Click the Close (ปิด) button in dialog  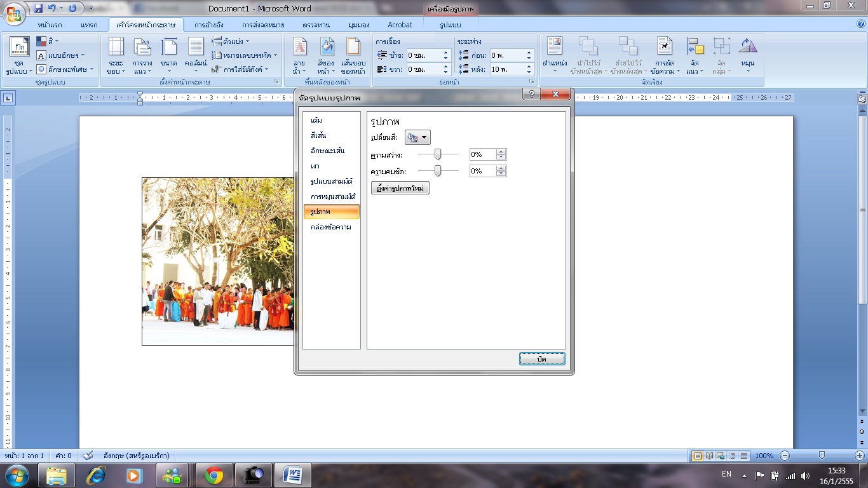click(x=542, y=359)
